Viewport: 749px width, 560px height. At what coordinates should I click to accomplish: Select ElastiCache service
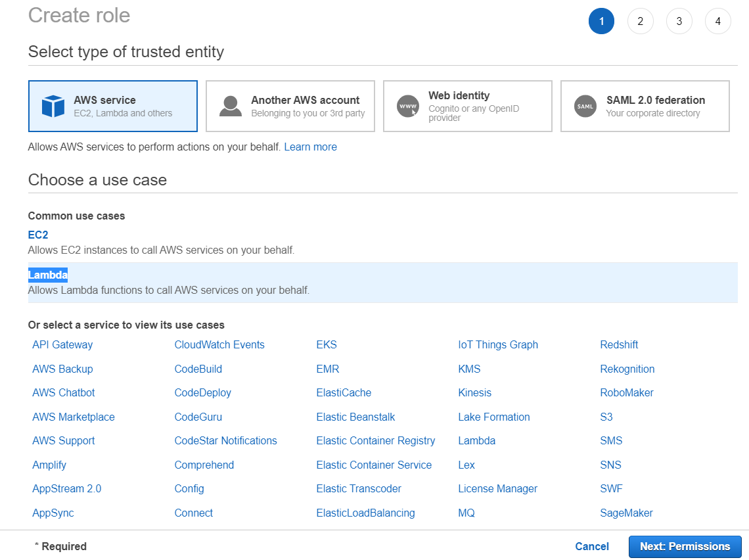[344, 393]
